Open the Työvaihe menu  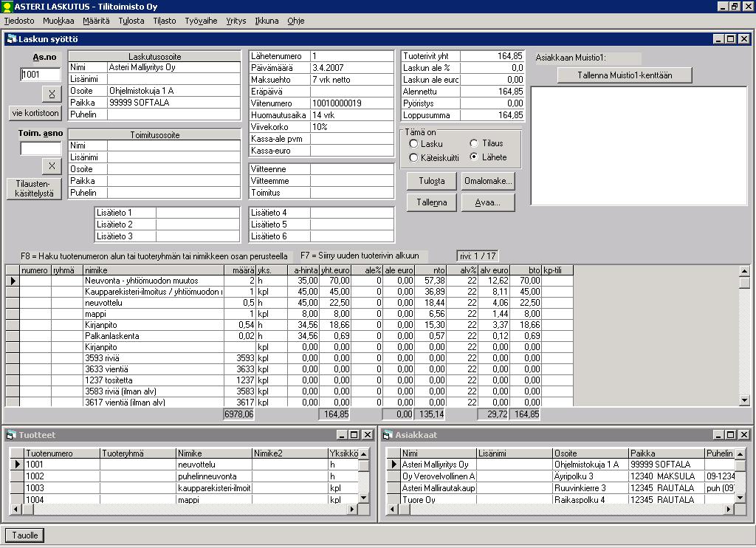201,21
